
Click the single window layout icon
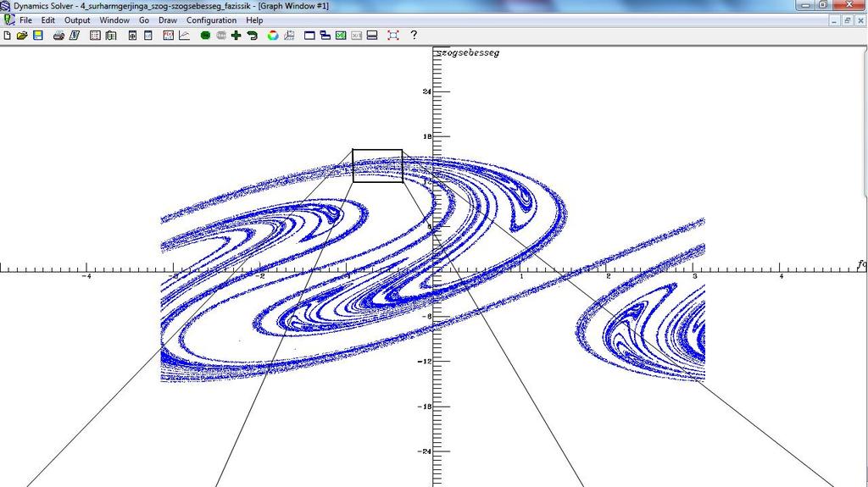click(310, 36)
